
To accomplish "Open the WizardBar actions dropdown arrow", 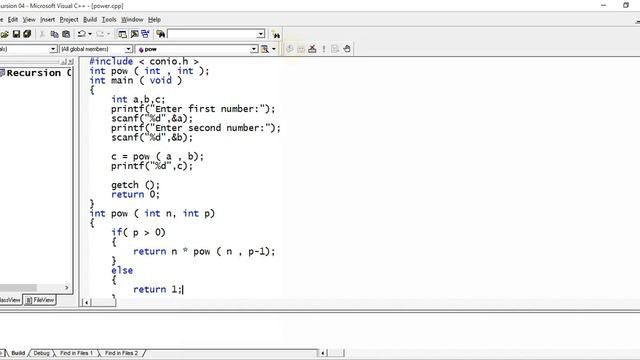I will click(274, 49).
